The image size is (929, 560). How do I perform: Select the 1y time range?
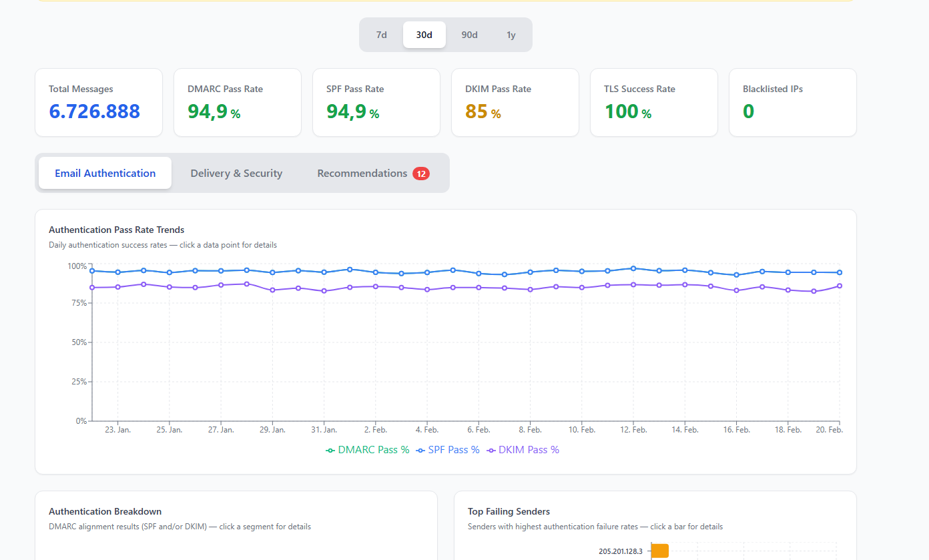click(x=511, y=34)
